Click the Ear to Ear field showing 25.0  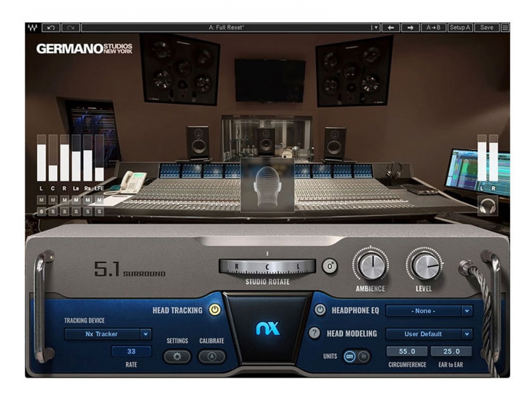pyautogui.click(x=451, y=352)
